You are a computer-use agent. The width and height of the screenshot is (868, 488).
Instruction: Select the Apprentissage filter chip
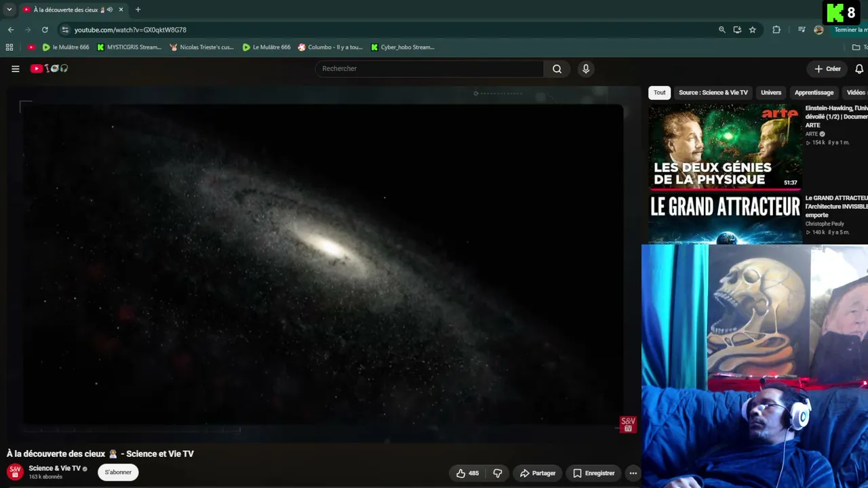(x=814, y=93)
